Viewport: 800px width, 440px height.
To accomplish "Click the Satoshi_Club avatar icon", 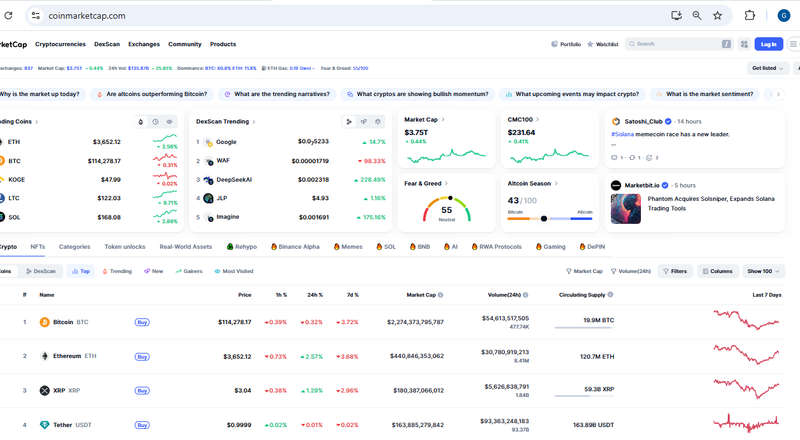I will (616, 121).
